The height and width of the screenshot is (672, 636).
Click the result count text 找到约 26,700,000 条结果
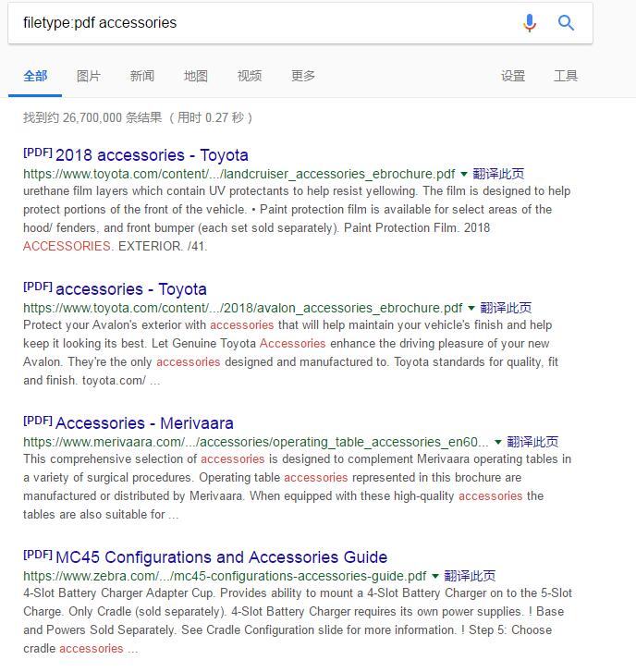(92, 118)
